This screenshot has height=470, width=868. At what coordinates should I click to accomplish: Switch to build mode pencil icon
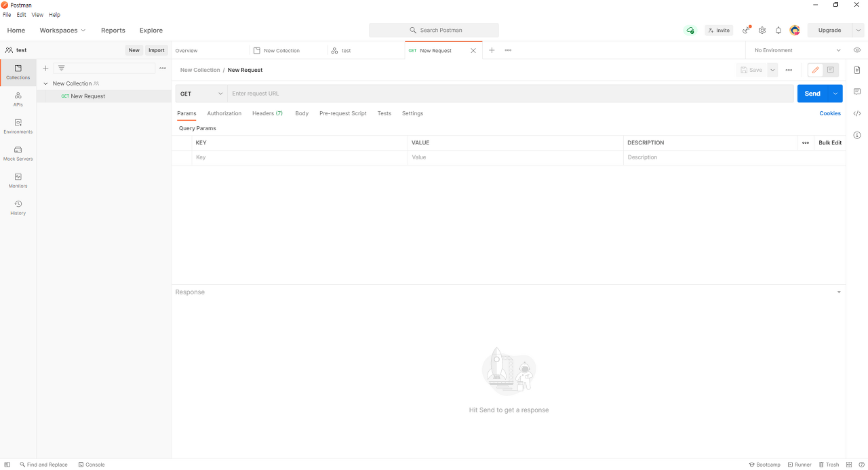816,70
